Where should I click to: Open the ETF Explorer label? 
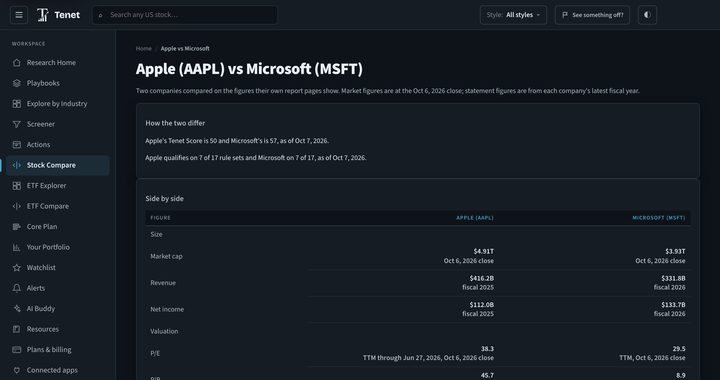click(46, 185)
